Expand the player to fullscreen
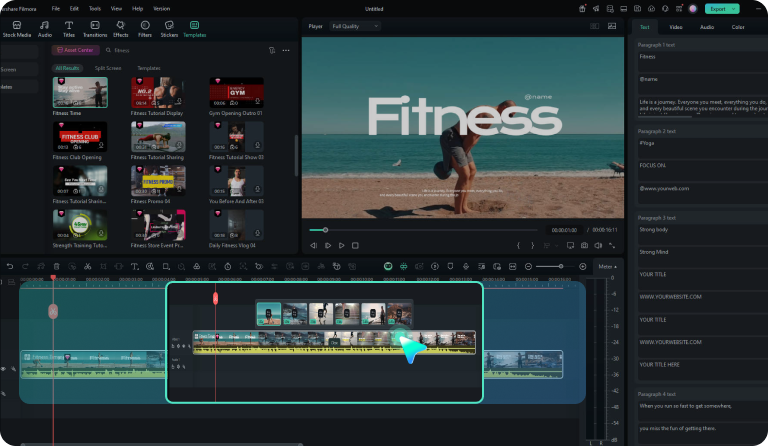Viewport: 768px width, 446px height. tap(612, 245)
